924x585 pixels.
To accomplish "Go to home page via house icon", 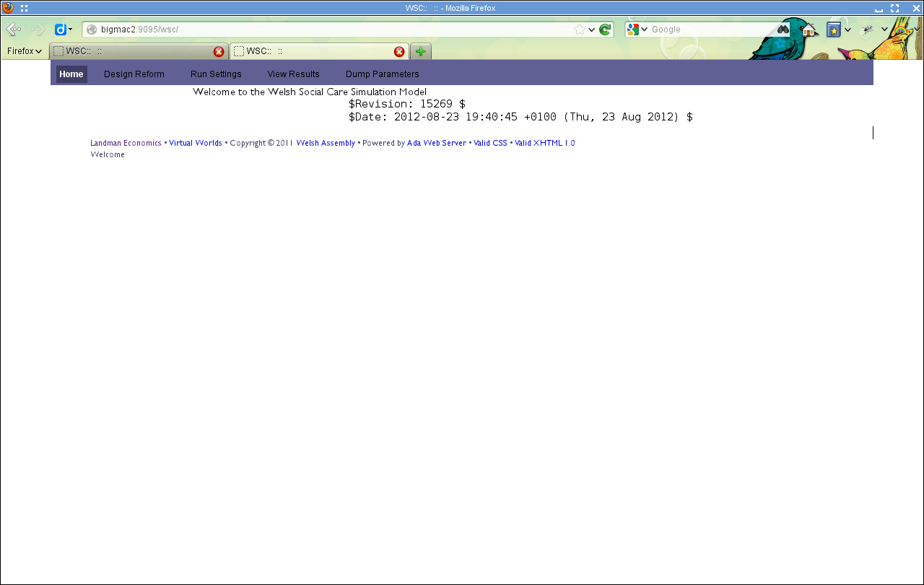I will [x=808, y=30].
